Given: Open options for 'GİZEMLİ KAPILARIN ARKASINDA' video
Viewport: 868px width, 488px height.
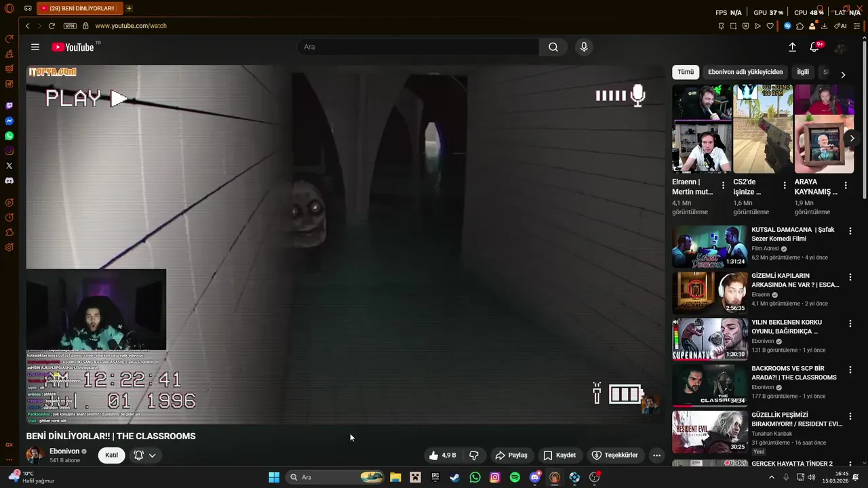Looking at the screenshot, I should tap(850, 277).
